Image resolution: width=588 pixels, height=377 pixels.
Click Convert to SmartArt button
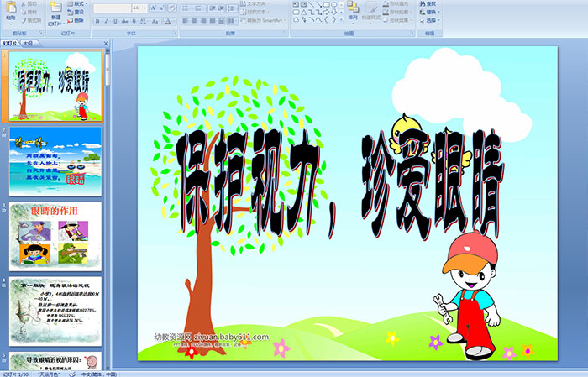tap(262, 20)
